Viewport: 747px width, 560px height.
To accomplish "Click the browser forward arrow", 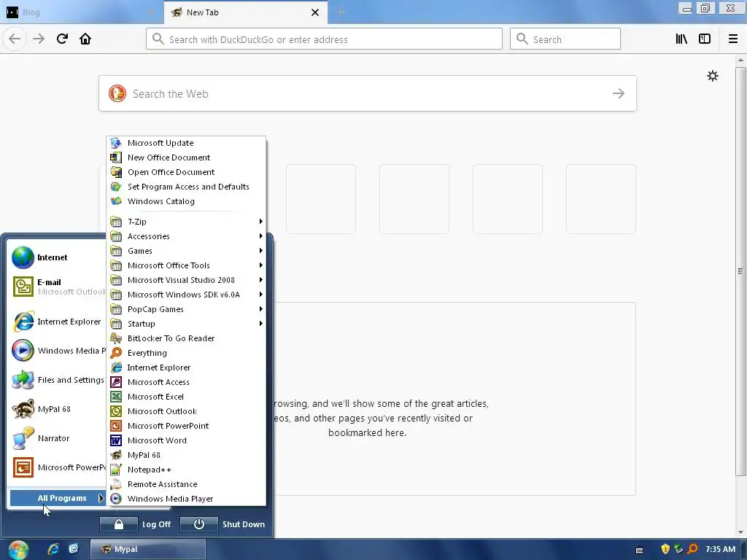I will pos(39,39).
